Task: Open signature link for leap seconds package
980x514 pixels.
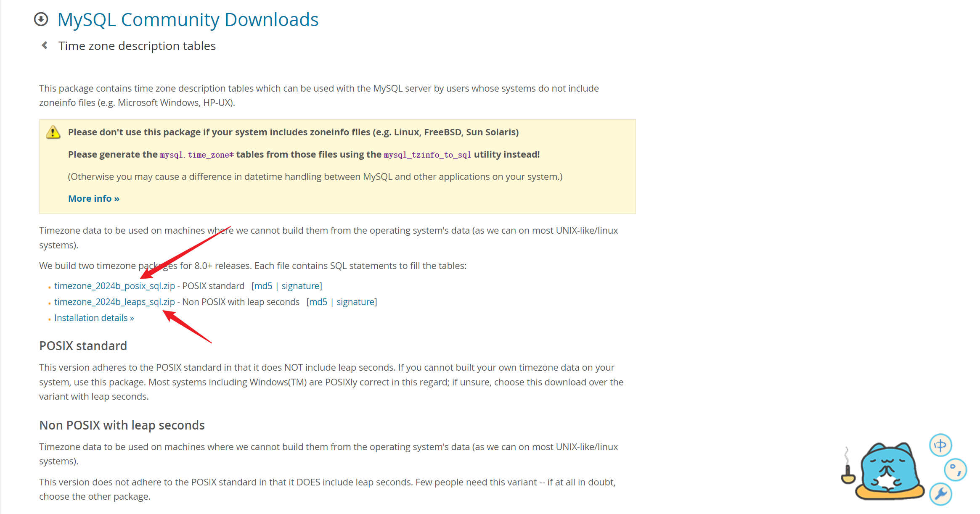Action: click(x=355, y=302)
